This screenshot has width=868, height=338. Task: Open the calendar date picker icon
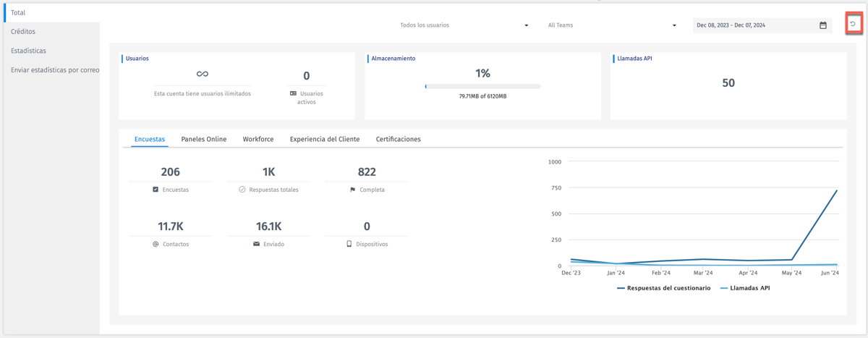click(x=822, y=25)
